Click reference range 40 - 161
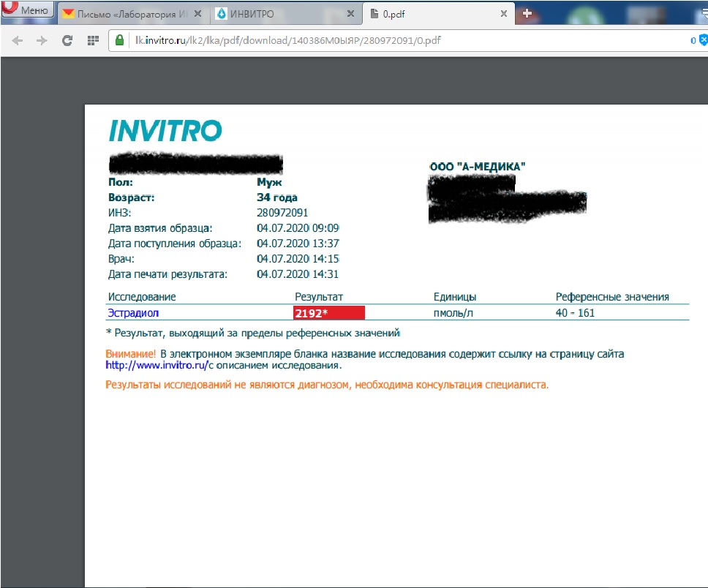708x588 pixels. [575, 313]
